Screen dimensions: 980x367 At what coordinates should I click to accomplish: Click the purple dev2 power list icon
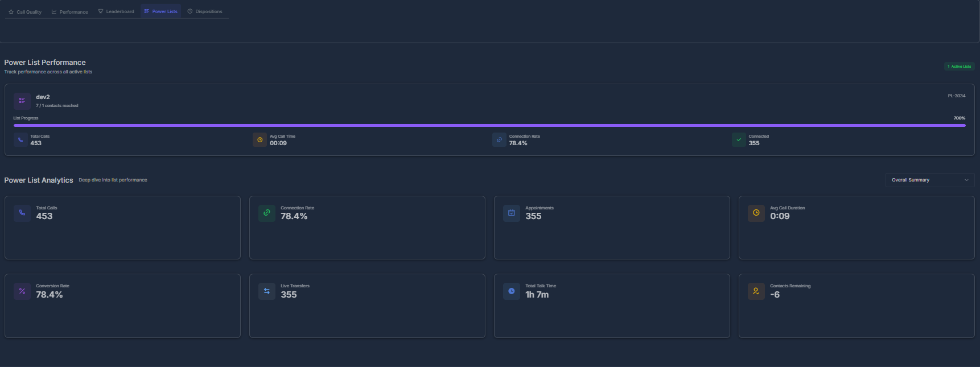[x=22, y=101]
